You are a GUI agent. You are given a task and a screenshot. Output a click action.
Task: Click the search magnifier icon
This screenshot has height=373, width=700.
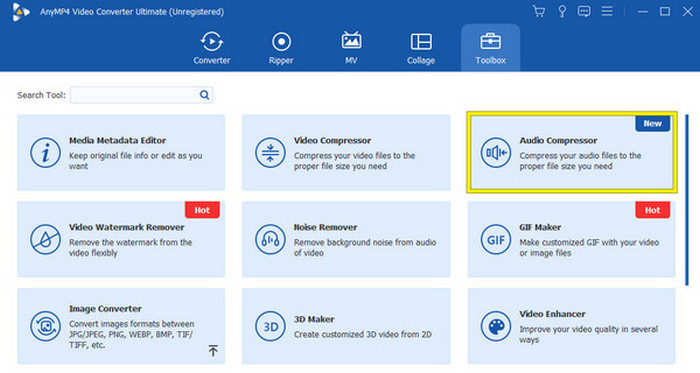coord(204,95)
